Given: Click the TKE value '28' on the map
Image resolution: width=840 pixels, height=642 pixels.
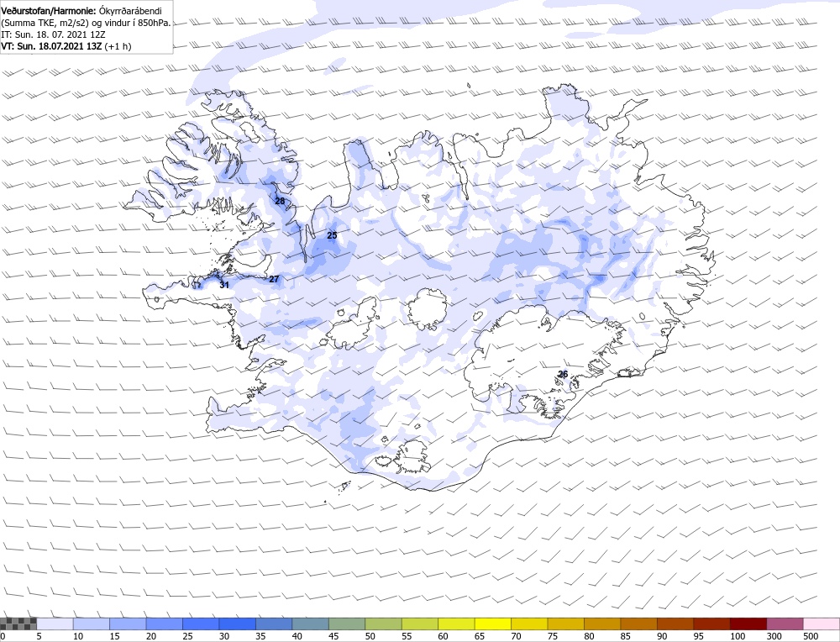Looking at the screenshot, I should point(280,202).
